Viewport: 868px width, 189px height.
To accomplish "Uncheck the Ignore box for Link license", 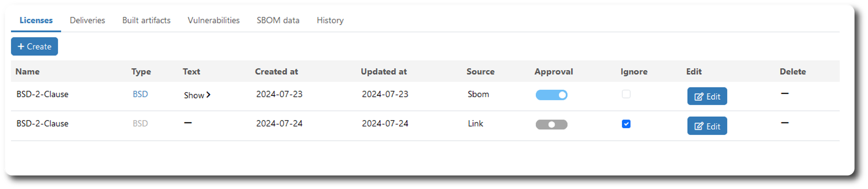I will tap(626, 124).
